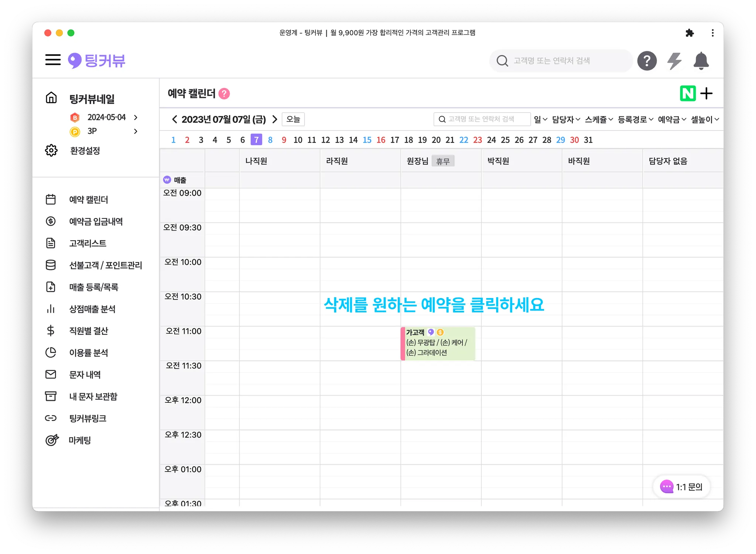Click the Naver green N icon
Image resolution: width=756 pixels, height=554 pixels.
click(x=687, y=93)
